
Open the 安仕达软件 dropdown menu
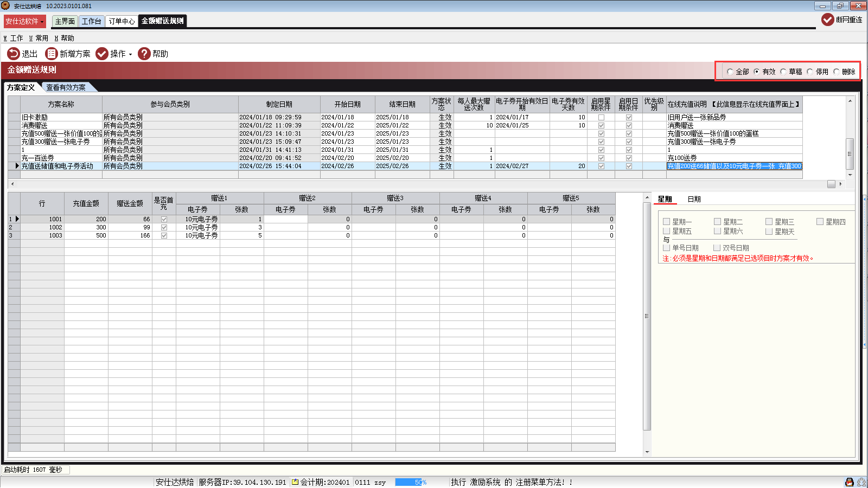click(x=25, y=21)
